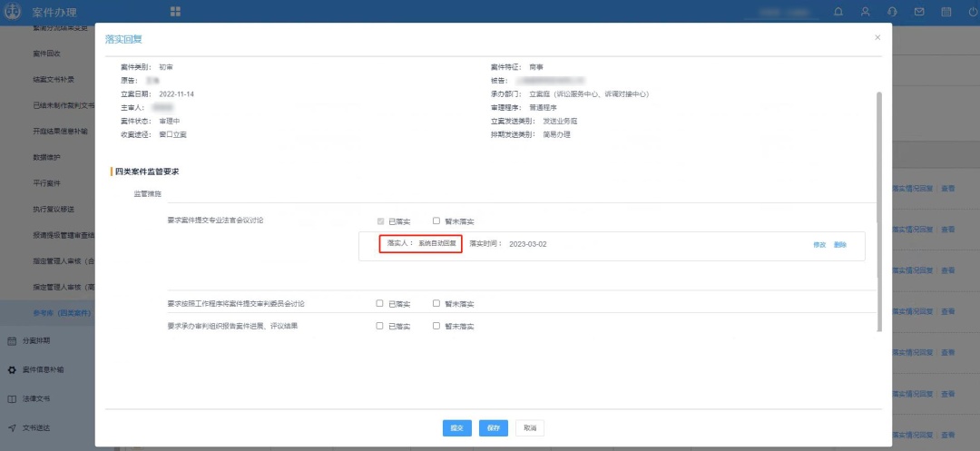Image resolution: width=980 pixels, height=451 pixels.
Task: Open the mail envelope icon
Action: pos(919,12)
